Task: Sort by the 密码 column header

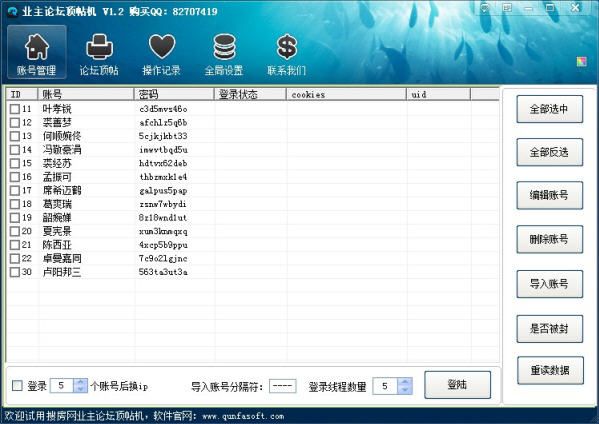Action: point(174,94)
